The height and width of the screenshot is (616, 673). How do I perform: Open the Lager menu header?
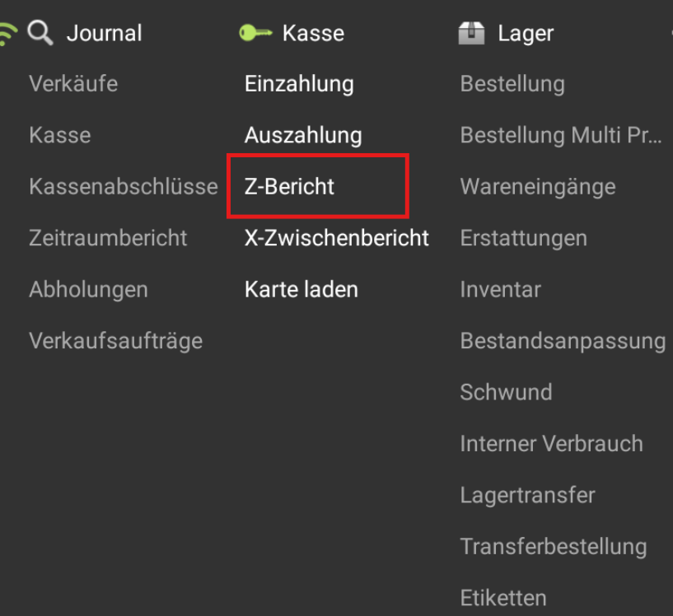point(526,34)
